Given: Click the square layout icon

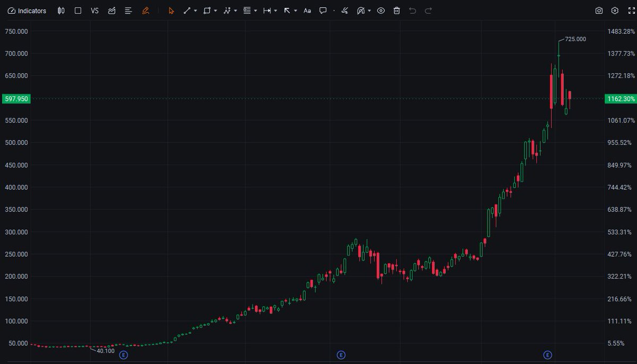Looking at the screenshot, I should pyautogui.click(x=78, y=11).
